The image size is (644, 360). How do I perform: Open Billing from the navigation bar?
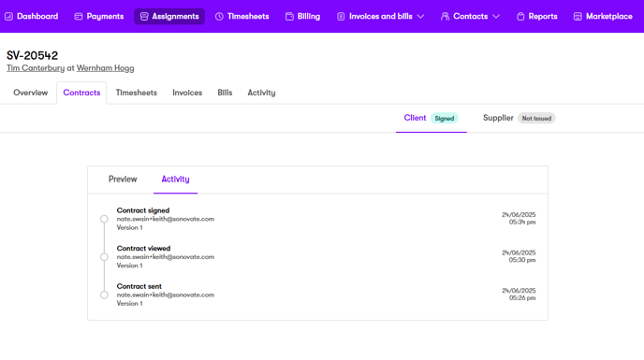tap(302, 17)
